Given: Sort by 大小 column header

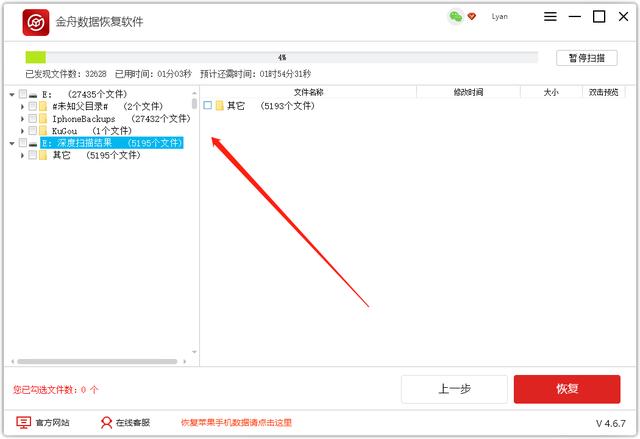Looking at the screenshot, I should tap(550, 92).
